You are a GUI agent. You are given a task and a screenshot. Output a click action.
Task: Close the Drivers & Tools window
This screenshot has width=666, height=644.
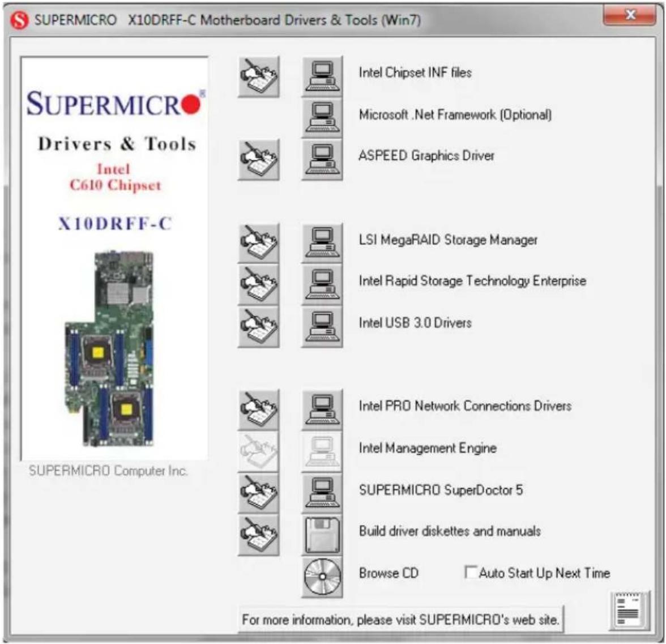coord(630,15)
